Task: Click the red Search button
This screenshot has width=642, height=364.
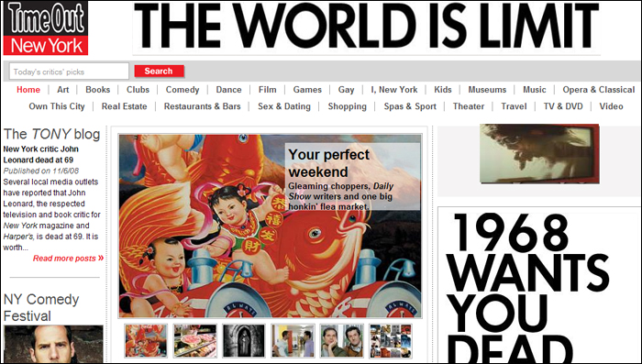Action: pos(159,72)
